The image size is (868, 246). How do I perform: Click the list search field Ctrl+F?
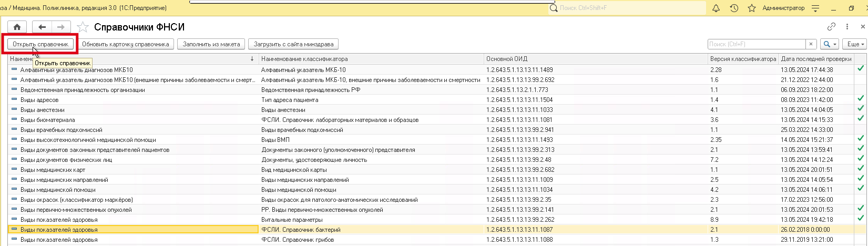tap(757, 44)
